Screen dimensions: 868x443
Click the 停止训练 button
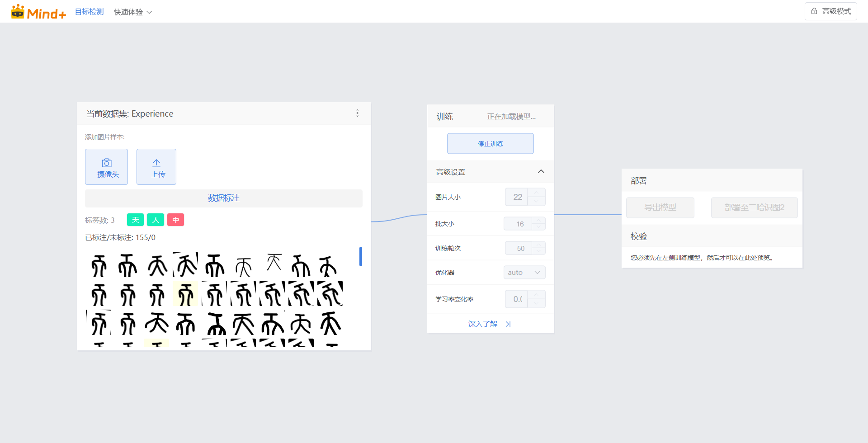[x=491, y=144]
